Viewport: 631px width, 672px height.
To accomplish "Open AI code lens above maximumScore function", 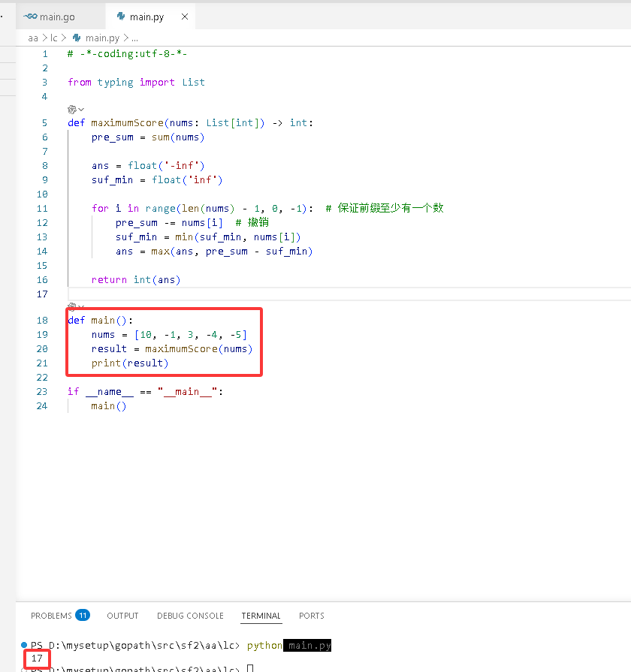I will tap(71, 110).
